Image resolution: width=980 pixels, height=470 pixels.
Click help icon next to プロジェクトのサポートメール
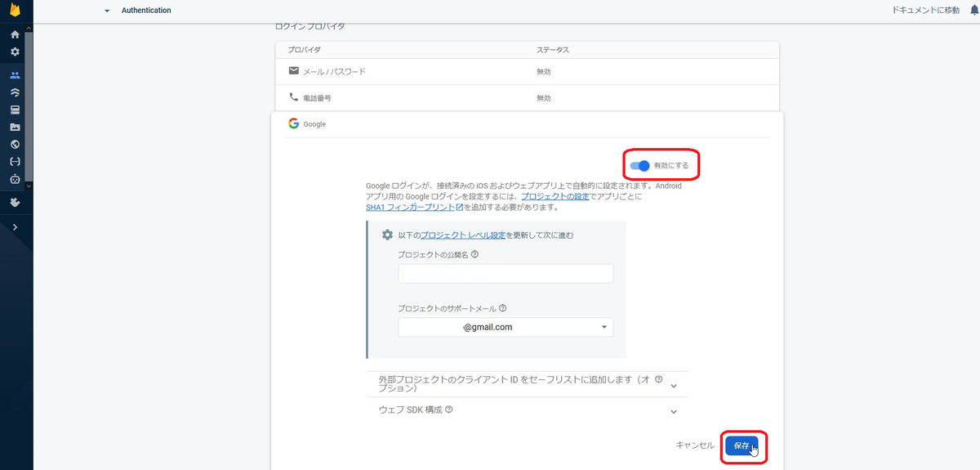(502, 309)
